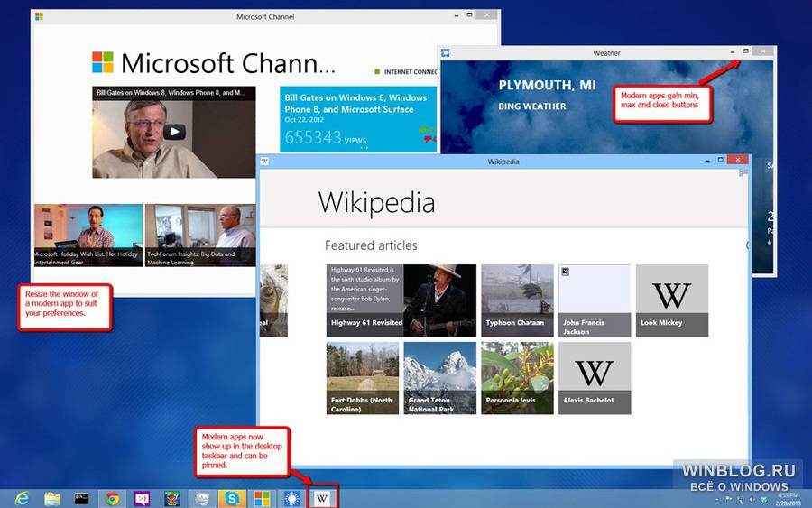The image size is (812, 508).
Task: Close the Wikipedia window
Action: 737,160
